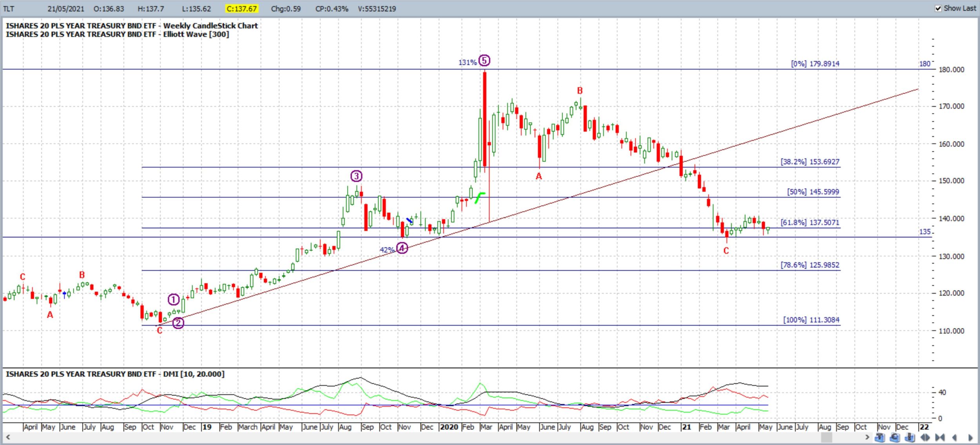
Task: Click the expand chart horizontally double-arrow icon
Action: pos(925,437)
